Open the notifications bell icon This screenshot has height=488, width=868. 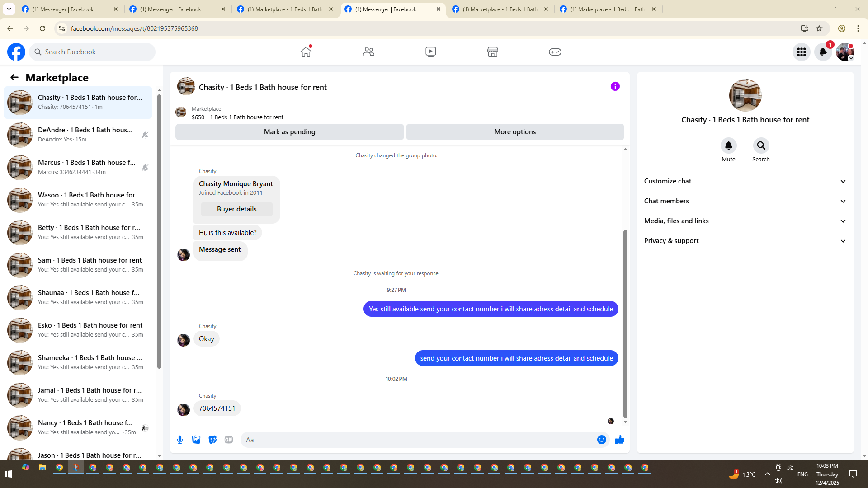(x=823, y=52)
